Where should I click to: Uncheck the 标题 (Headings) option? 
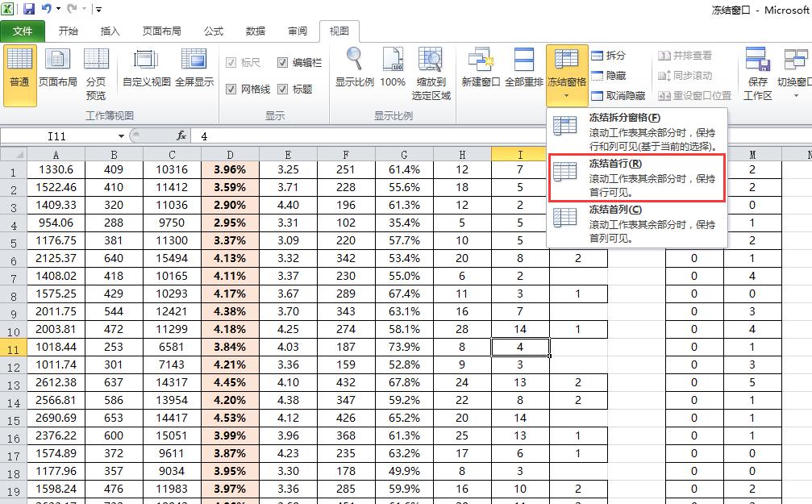point(283,89)
